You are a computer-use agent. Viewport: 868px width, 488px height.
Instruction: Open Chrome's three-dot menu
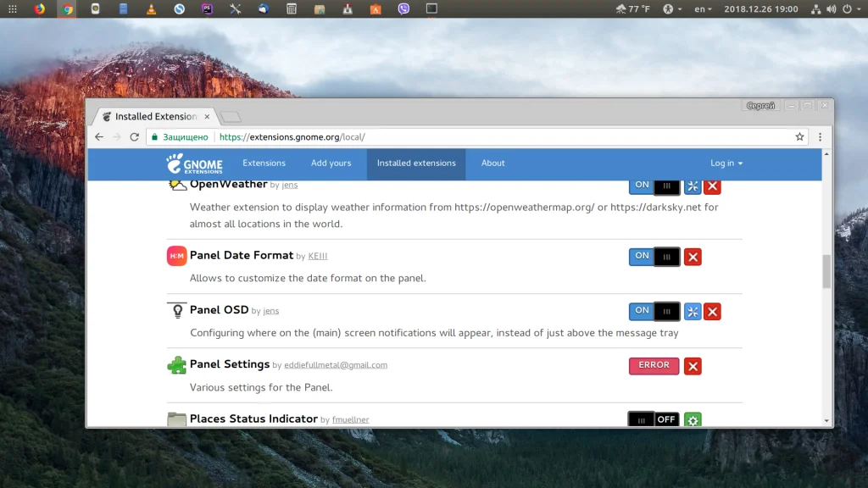pos(820,136)
